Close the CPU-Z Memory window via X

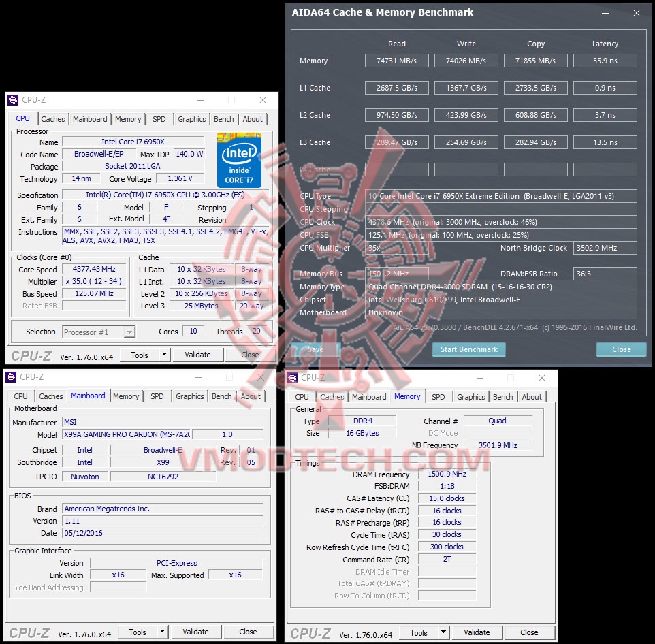542,378
